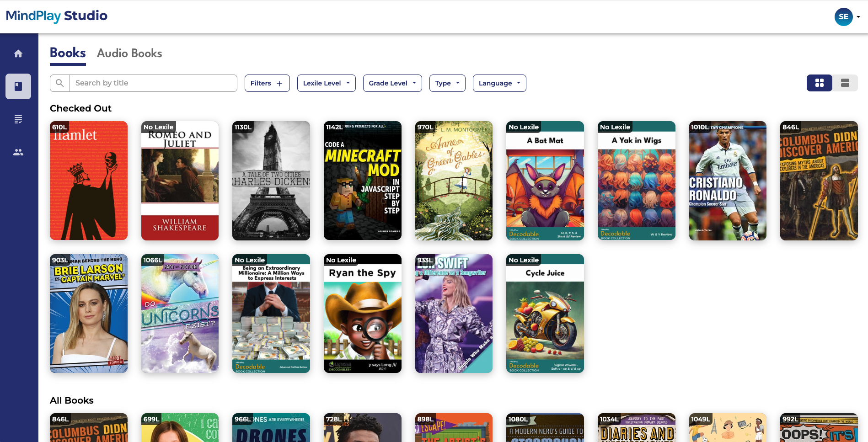Expand the Language dropdown
The height and width of the screenshot is (442, 868).
(x=499, y=83)
